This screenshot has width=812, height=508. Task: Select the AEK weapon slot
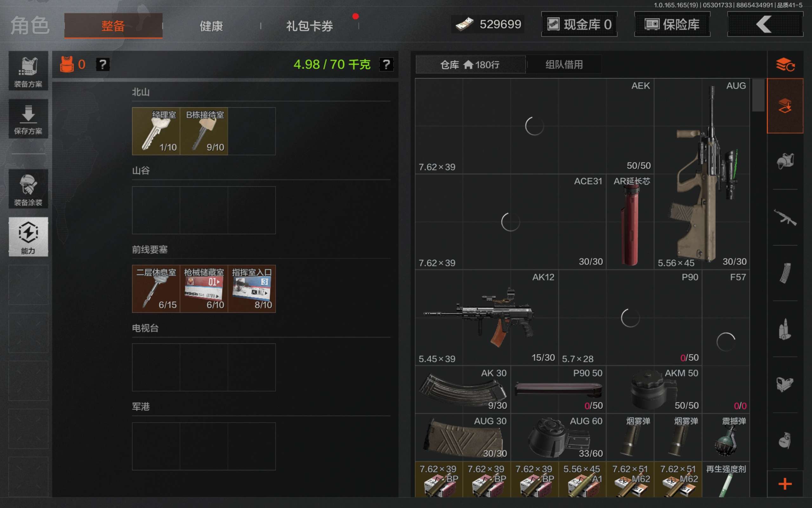tap(534, 126)
